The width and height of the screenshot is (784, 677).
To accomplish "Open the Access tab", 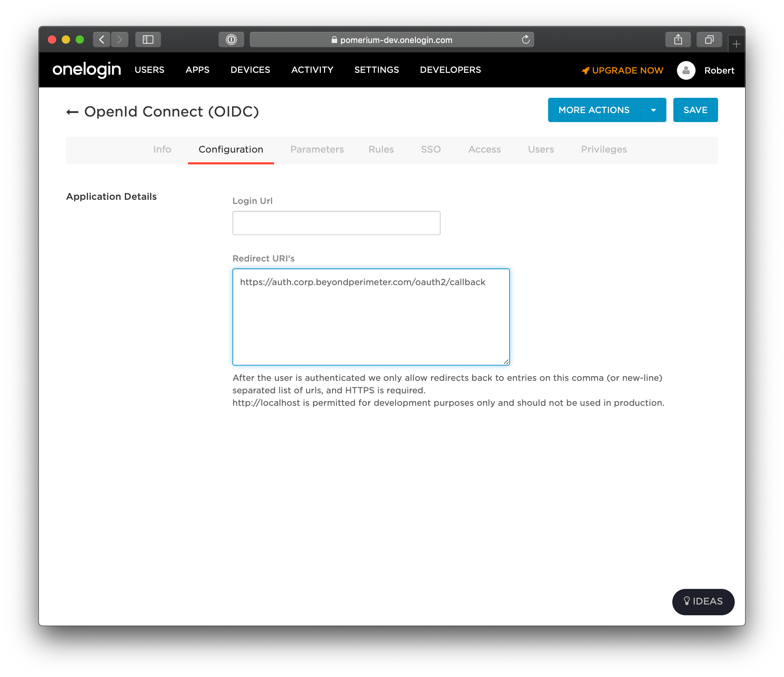I will tap(484, 149).
